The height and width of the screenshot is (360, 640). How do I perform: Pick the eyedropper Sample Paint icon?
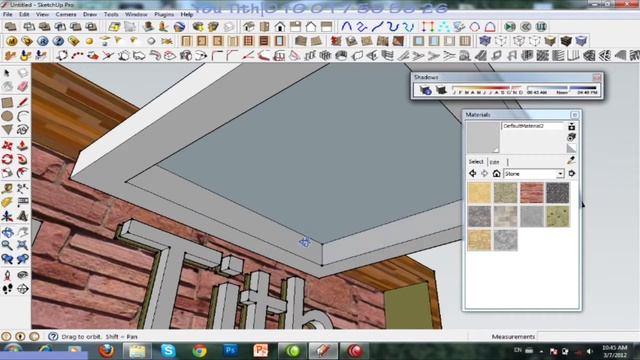tap(571, 161)
